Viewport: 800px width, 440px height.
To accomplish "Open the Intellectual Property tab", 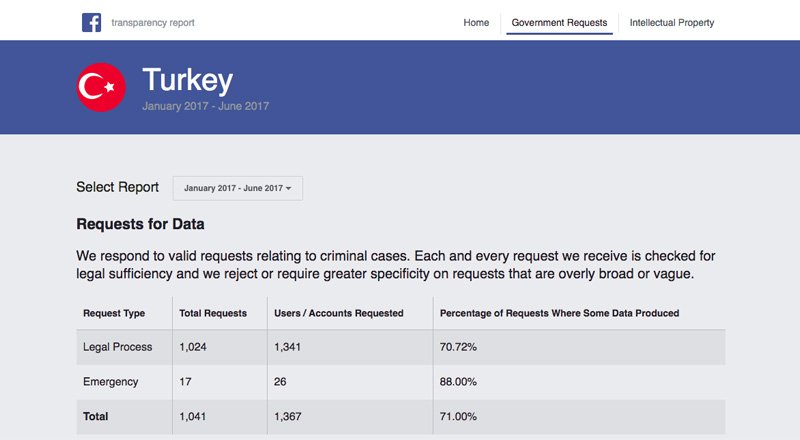I will coord(671,22).
